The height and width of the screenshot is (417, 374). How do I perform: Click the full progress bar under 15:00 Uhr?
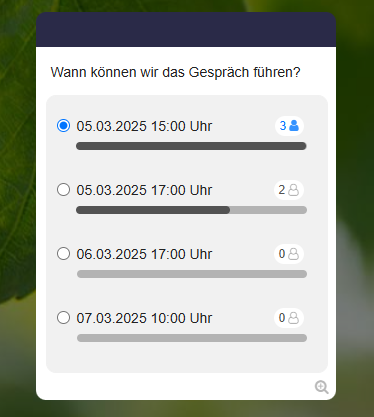(x=191, y=146)
